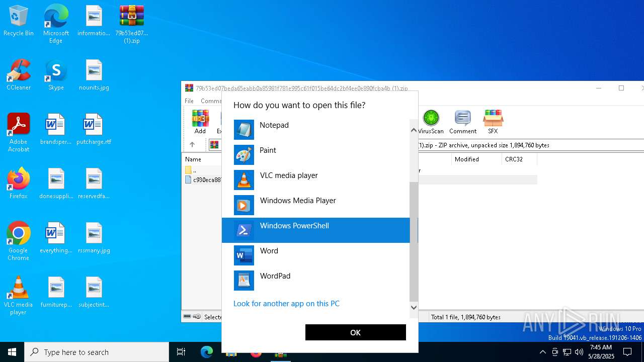Click taskbar search box
The width and height of the screenshot is (644, 362).
[x=97, y=352]
